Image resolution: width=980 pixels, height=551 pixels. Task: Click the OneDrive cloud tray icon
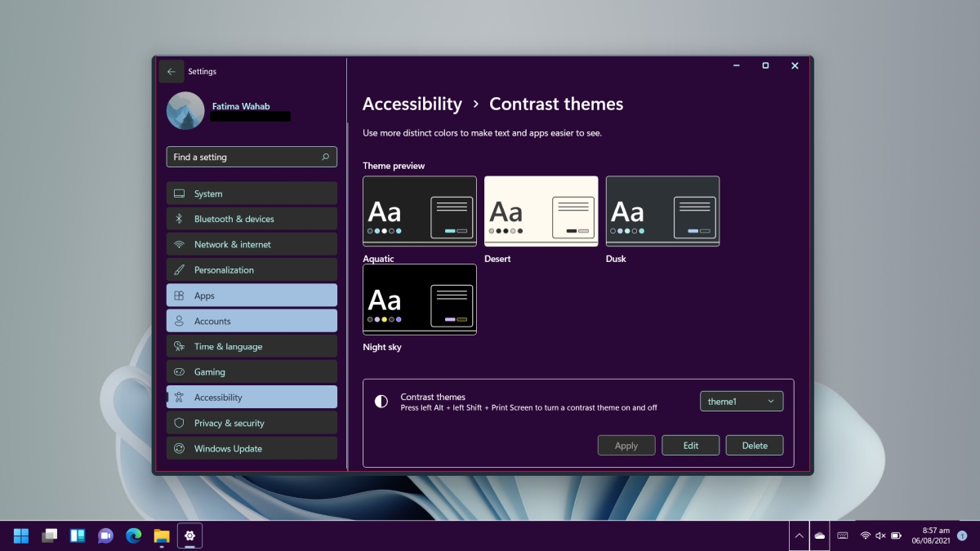click(x=819, y=535)
